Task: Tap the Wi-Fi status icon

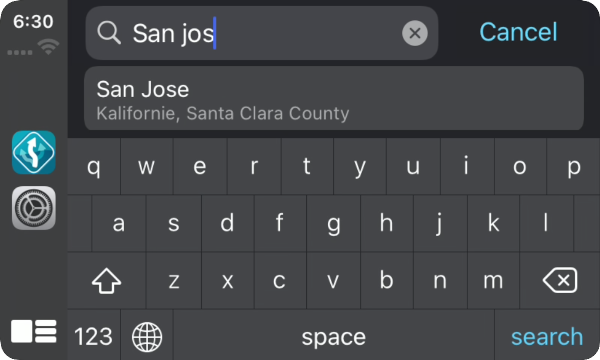Action: point(48,47)
